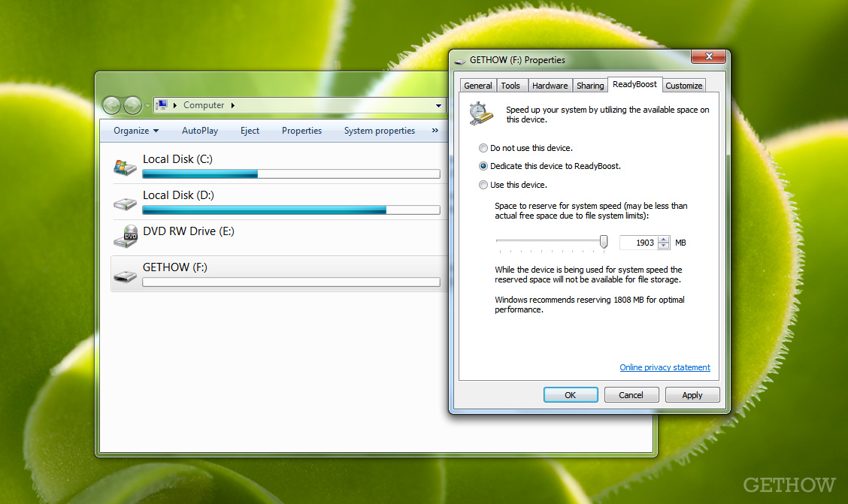
Task: Select 'Dedicate this device to ReadyBoost'
Action: click(x=483, y=167)
